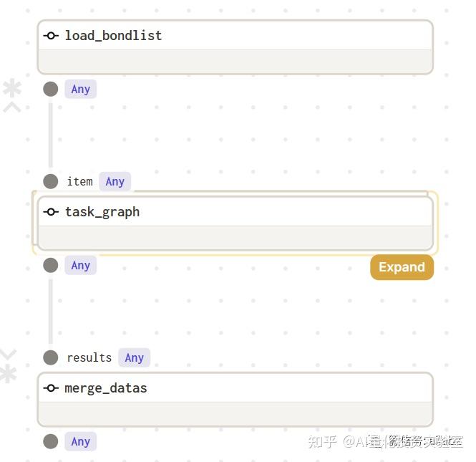Select the results input port circle
The image size is (476, 462).
tap(50, 357)
